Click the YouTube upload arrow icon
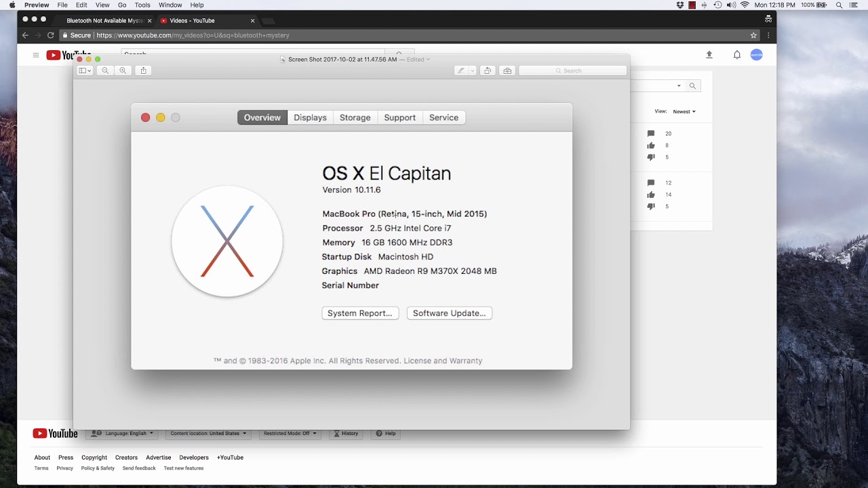The width and height of the screenshot is (868, 488). click(709, 55)
